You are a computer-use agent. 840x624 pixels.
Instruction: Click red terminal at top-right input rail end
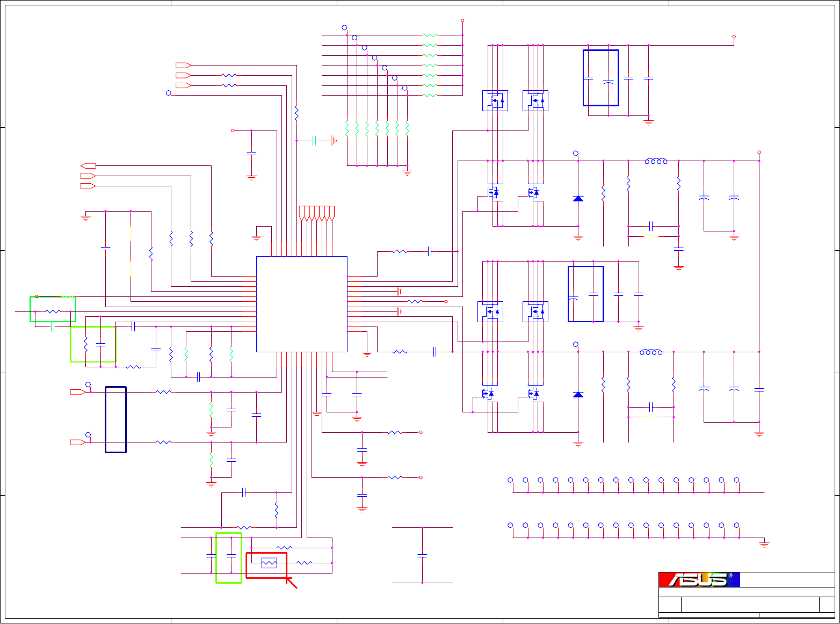(x=734, y=37)
